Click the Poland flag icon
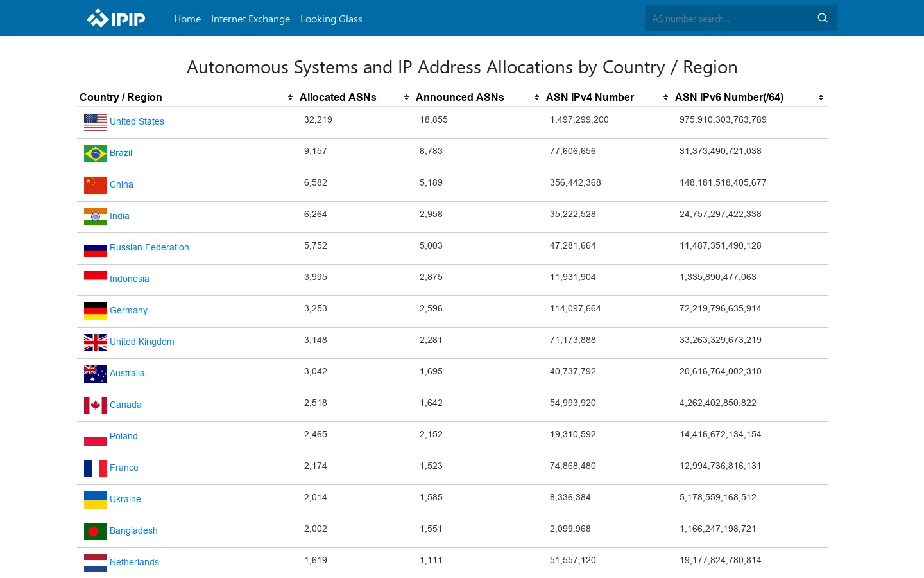 tap(96, 437)
